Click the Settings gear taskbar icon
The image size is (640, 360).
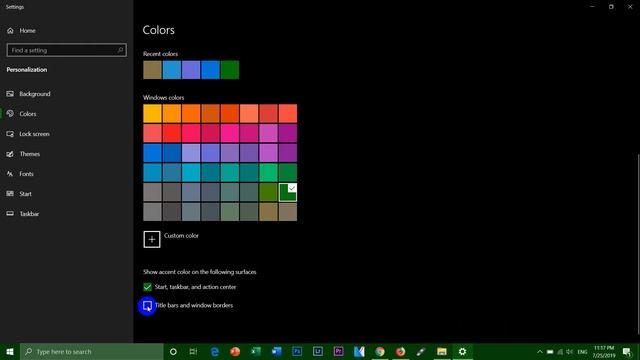pyautogui.click(x=462, y=351)
